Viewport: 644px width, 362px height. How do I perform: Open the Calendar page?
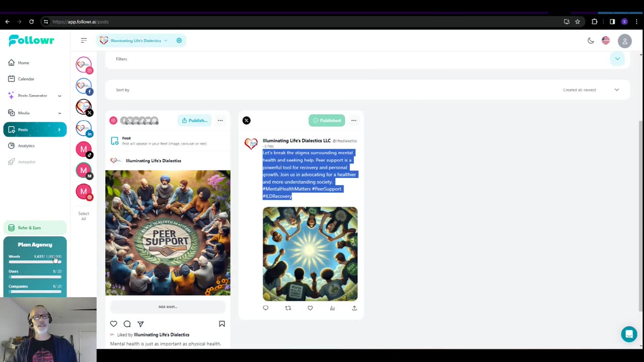point(26,79)
